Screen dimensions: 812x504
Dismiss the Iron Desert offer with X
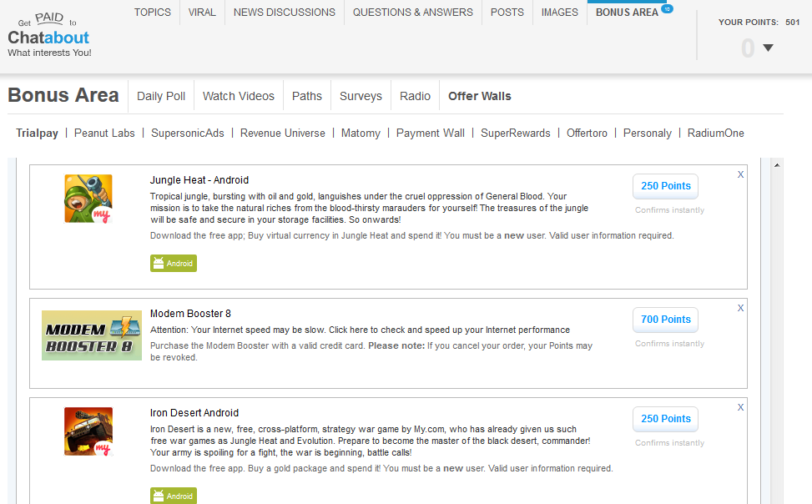coord(740,407)
